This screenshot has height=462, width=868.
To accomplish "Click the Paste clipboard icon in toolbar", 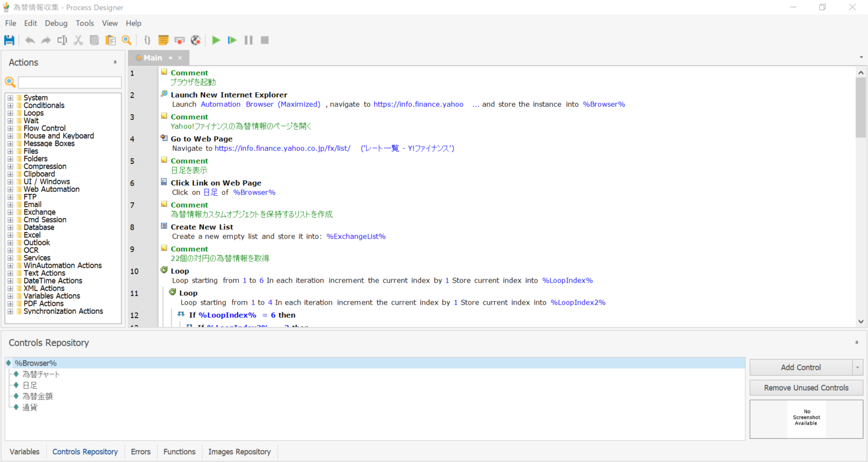I will click(111, 40).
